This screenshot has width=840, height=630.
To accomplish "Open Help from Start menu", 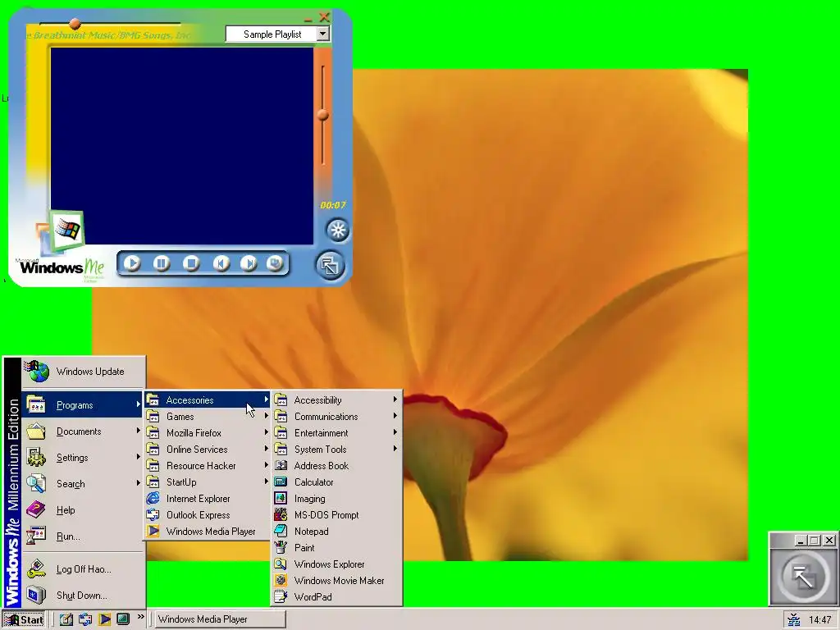I will [x=84, y=510].
